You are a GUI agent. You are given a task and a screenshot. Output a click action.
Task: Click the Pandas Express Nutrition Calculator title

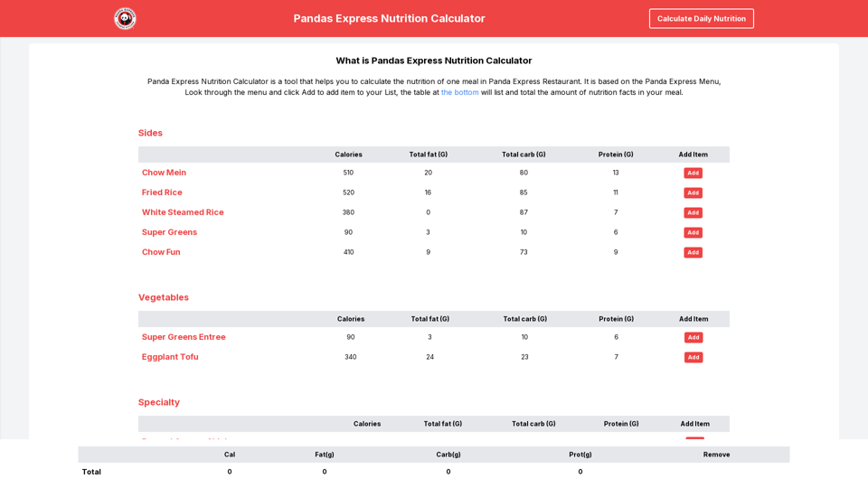pos(389,18)
